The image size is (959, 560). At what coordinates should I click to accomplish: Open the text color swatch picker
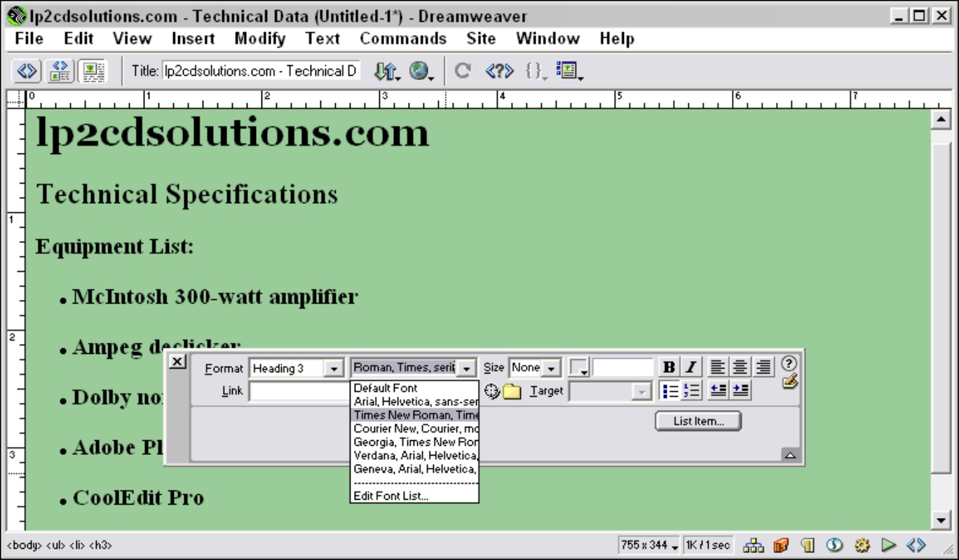578,368
